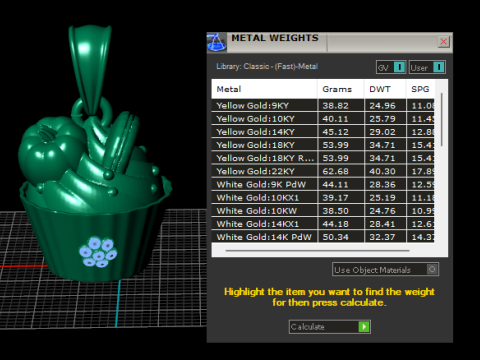Viewport: 480px width, 360px height.
Task: Click the 38.50 grams value
Action: coord(335,211)
